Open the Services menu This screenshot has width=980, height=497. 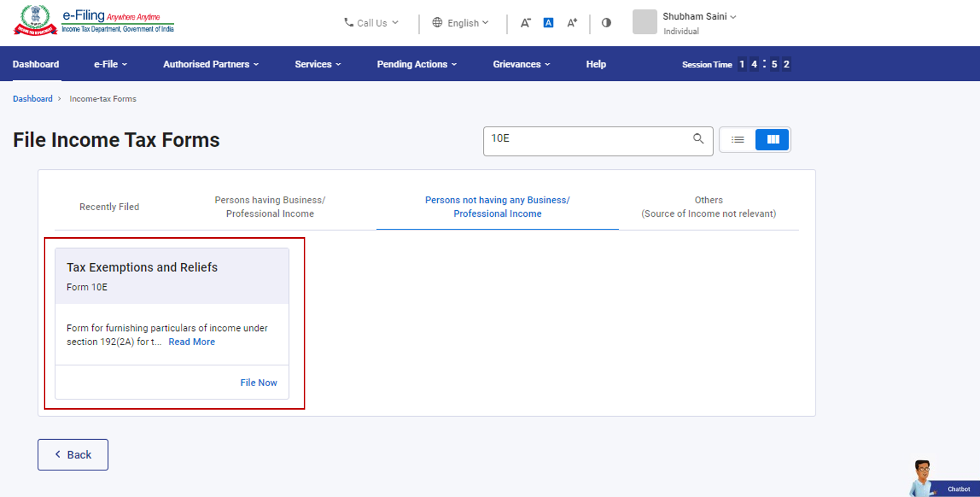[x=317, y=64]
